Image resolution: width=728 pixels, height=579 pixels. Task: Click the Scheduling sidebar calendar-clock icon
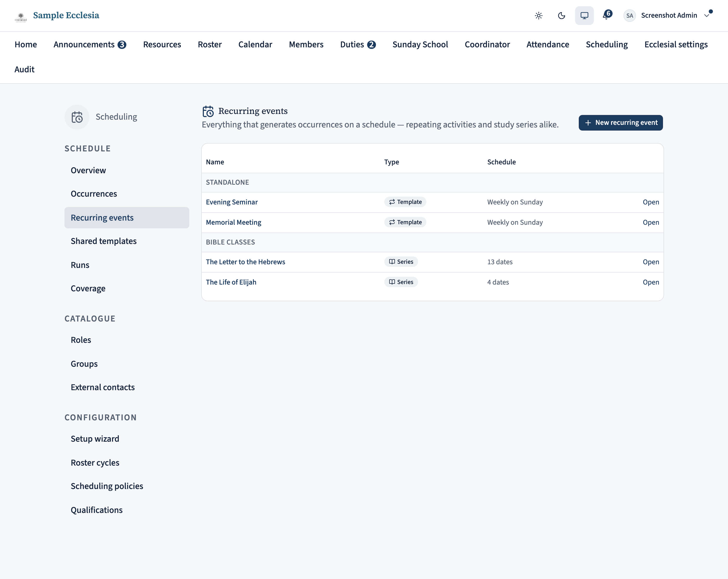point(77,117)
